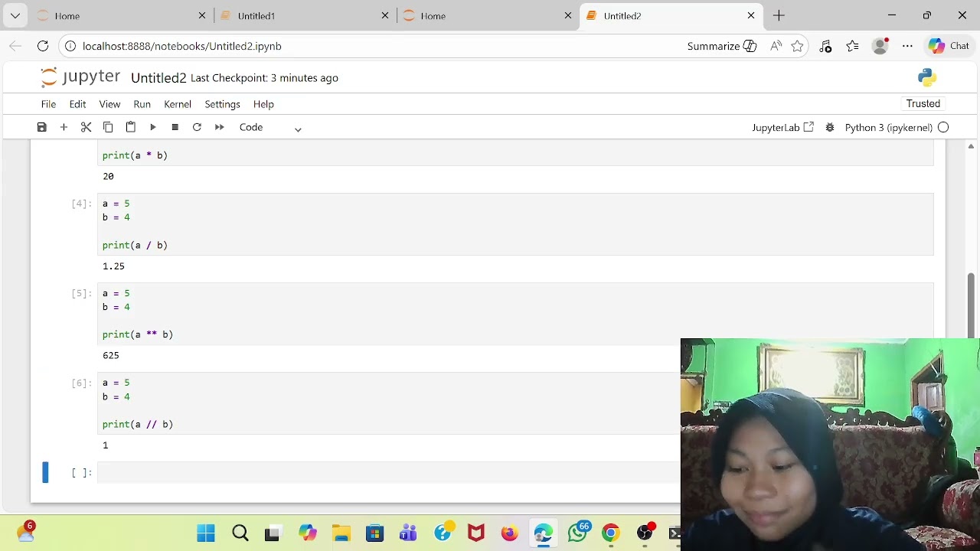Open the Run menu
This screenshot has width=980, height=551.
click(x=142, y=104)
